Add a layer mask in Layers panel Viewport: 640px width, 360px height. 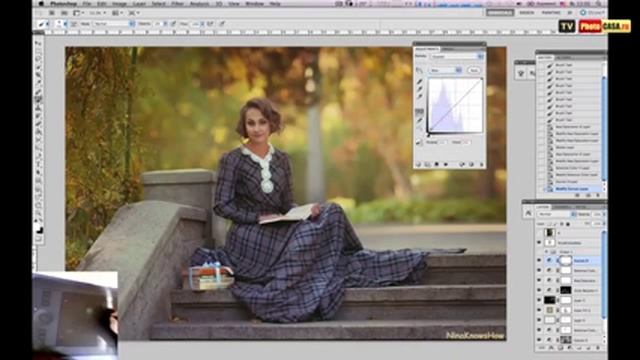pos(560,348)
